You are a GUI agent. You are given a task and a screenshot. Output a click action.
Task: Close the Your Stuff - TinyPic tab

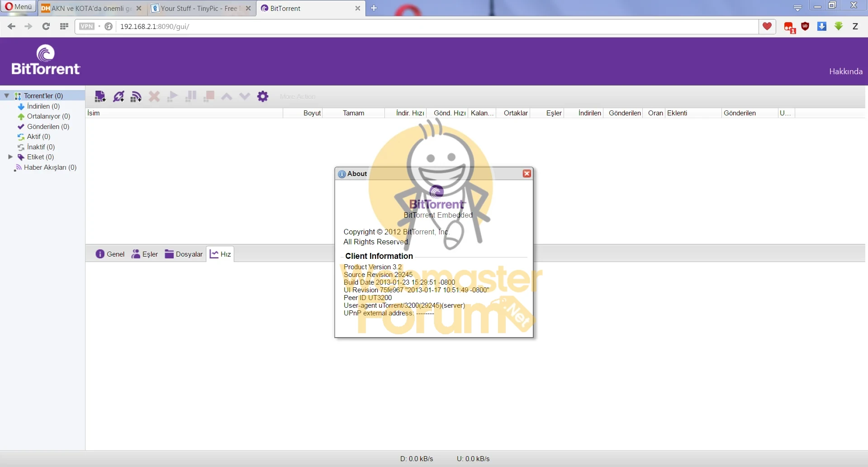[248, 8]
